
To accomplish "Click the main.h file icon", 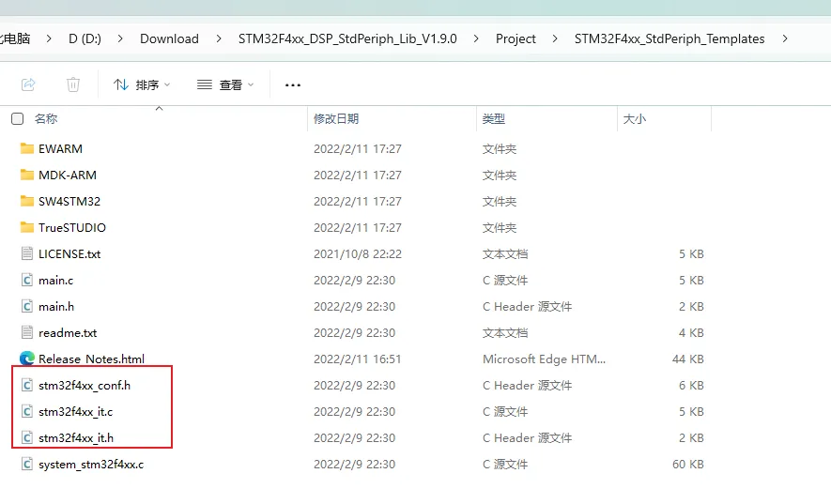I will click(27, 306).
